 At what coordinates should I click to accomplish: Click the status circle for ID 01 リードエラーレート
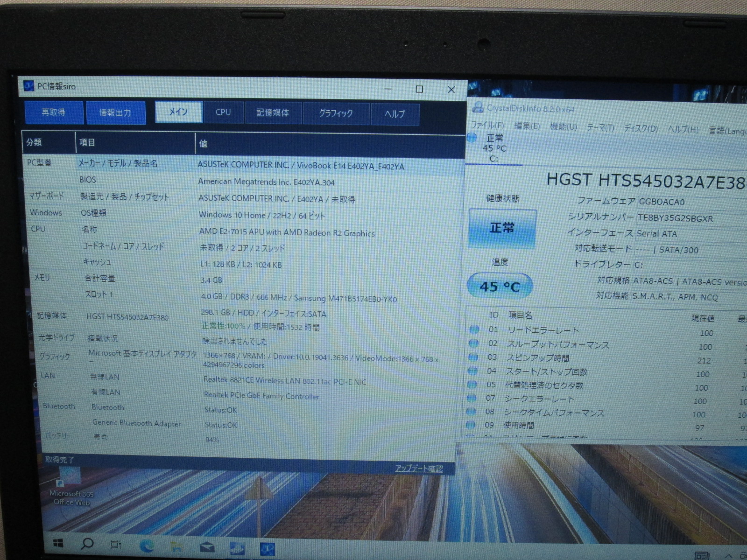click(x=474, y=329)
